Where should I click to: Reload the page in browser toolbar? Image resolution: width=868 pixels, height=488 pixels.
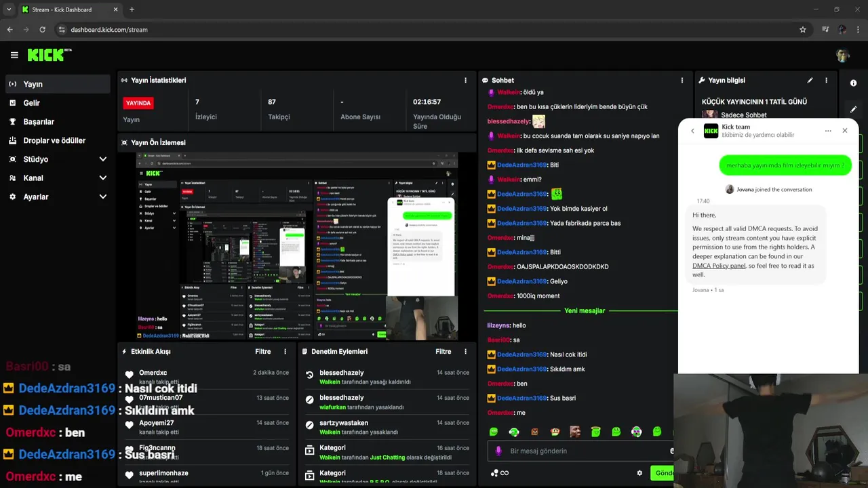click(42, 30)
